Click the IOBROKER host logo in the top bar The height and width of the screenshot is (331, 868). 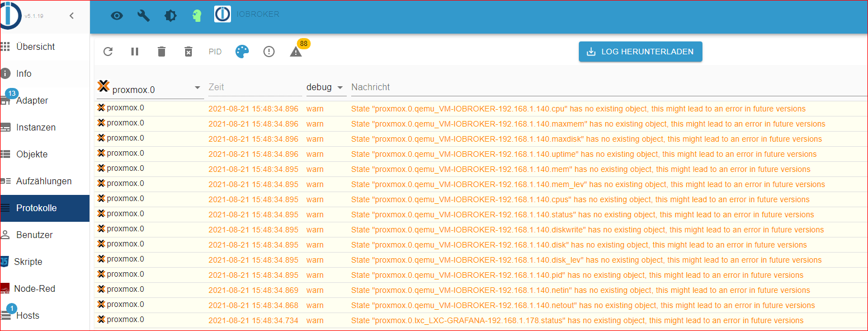pyautogui.click(x=223, y=15)
